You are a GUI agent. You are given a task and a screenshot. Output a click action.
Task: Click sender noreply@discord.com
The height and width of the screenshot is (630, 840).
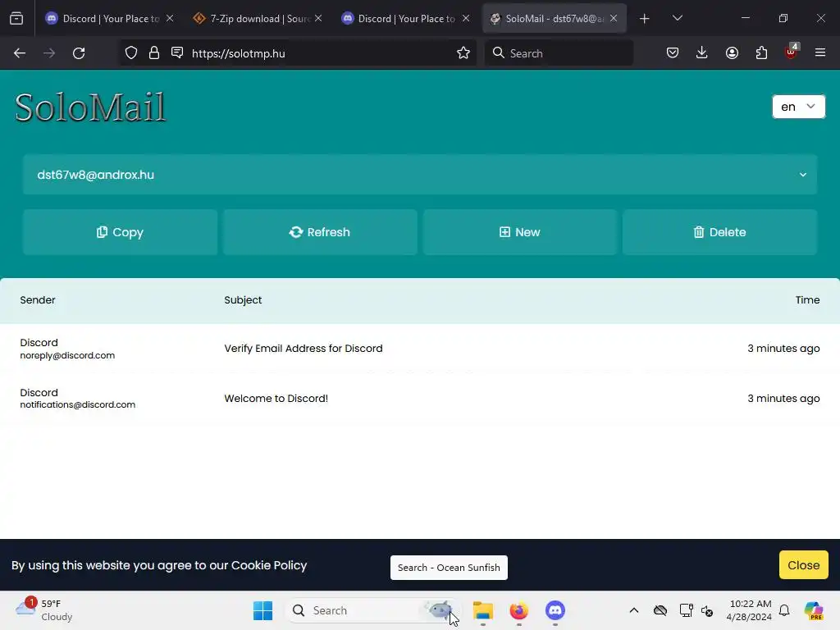[67, 355]
